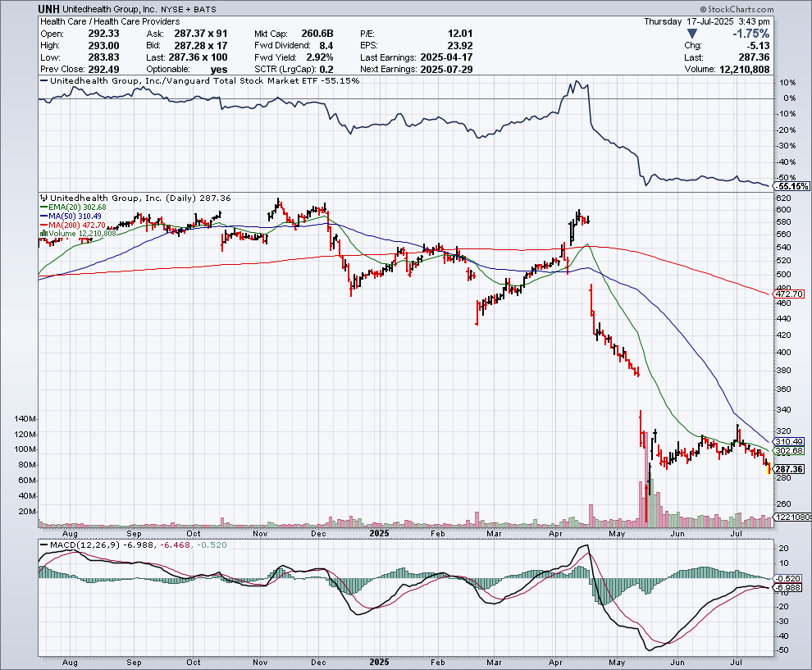Select the 472.70 MA(200) price tag
812x670 pixels.
coord(789,294)
